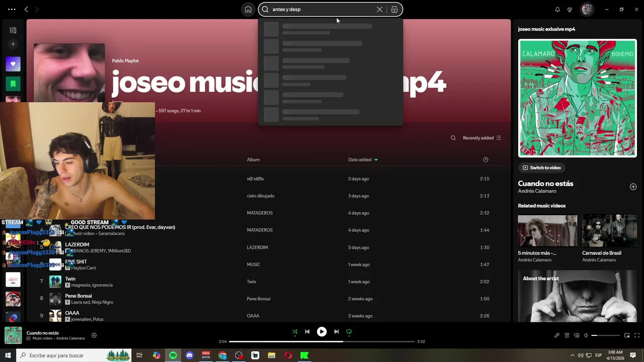The height and width of the screenshot is (362, 644).
Task: Sort by Date added column header
Action: click(x=363, y=159)
